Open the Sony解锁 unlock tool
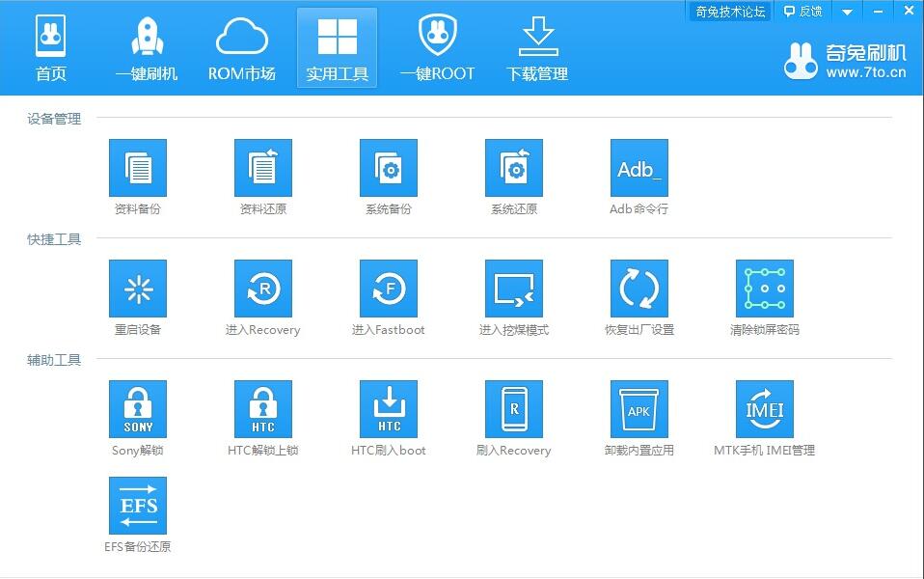Viewport: 924px width, 579px height. (137, 409)
